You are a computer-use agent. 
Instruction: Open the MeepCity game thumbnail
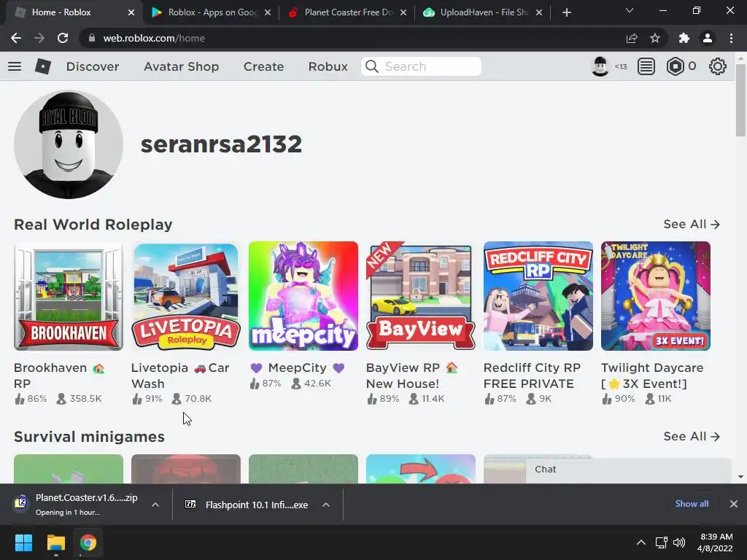[303, 296]
